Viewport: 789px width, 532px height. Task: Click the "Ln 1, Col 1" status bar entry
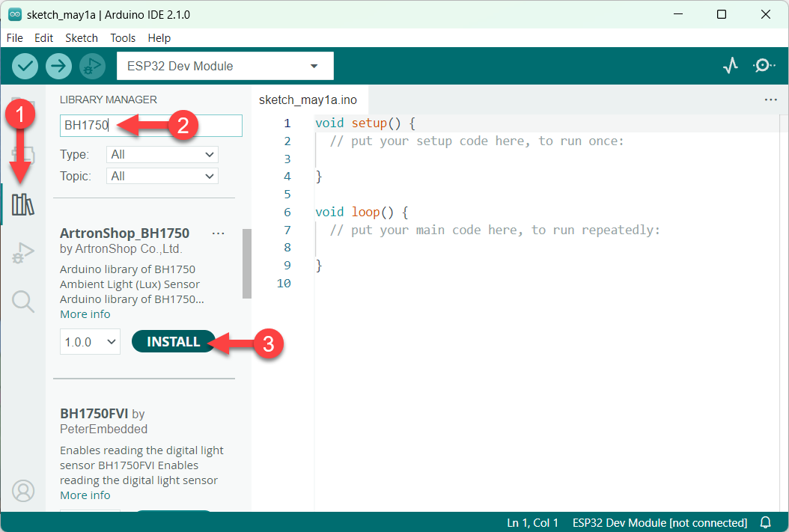click(532, 523)
